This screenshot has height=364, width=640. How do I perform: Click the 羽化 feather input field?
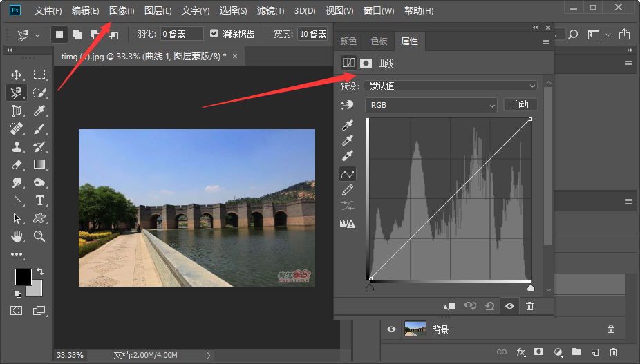pos(182,34)
